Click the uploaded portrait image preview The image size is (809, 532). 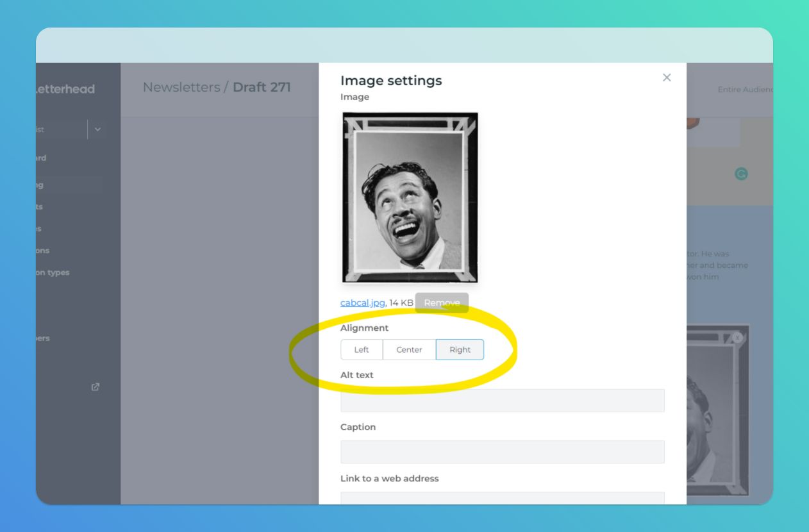(410, 197)
